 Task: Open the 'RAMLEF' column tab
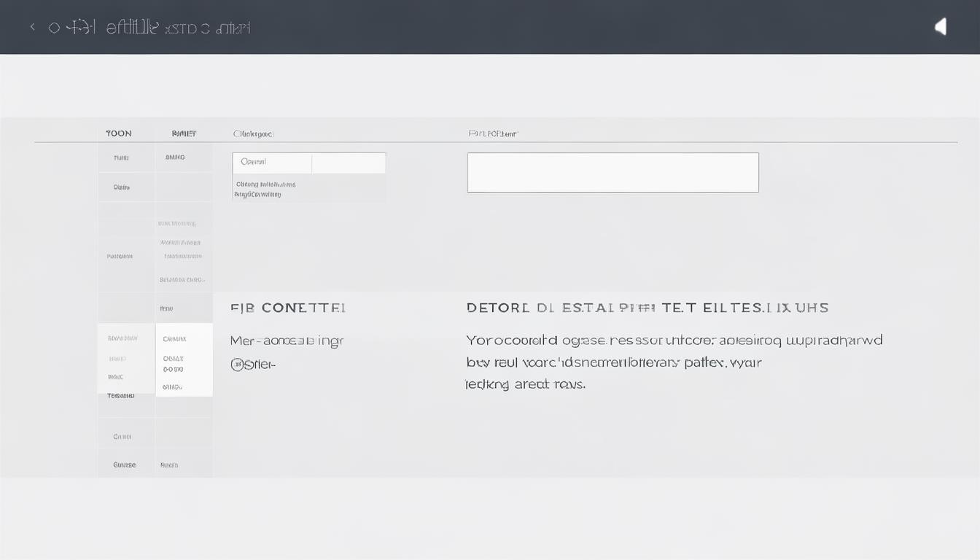click(x=184, y=133)
